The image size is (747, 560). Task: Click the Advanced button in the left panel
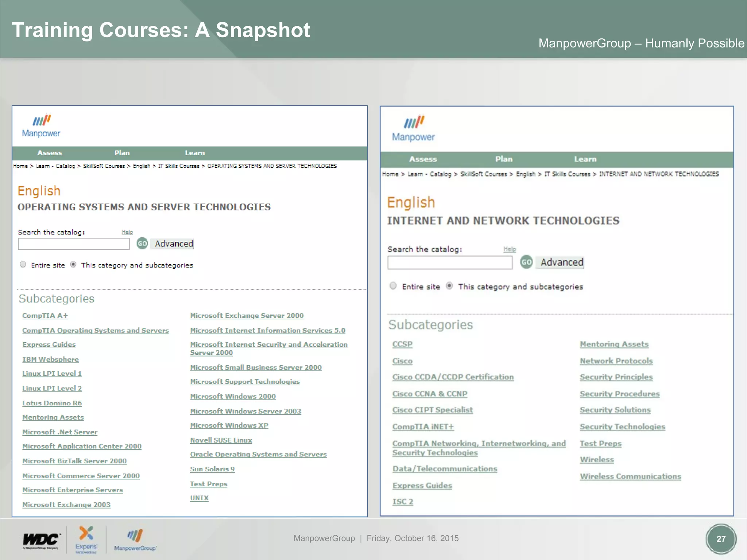(x=172, y=244)
